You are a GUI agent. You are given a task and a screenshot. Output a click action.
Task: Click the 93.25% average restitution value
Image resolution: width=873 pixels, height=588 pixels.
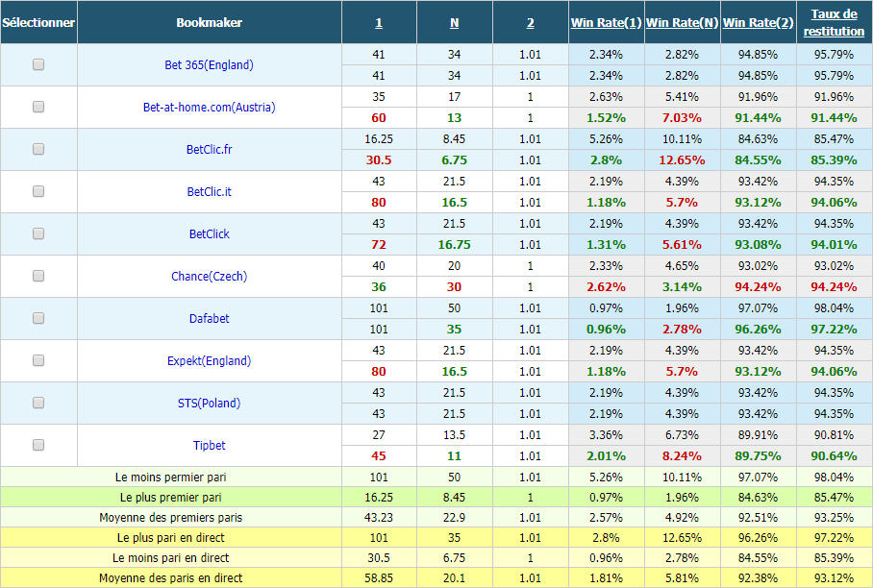[x=834, y=517]
